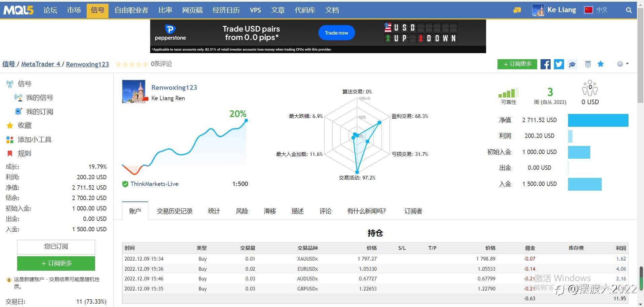
Task: Click Trade now in Pepperstone ad
Action: click(337, 33)
